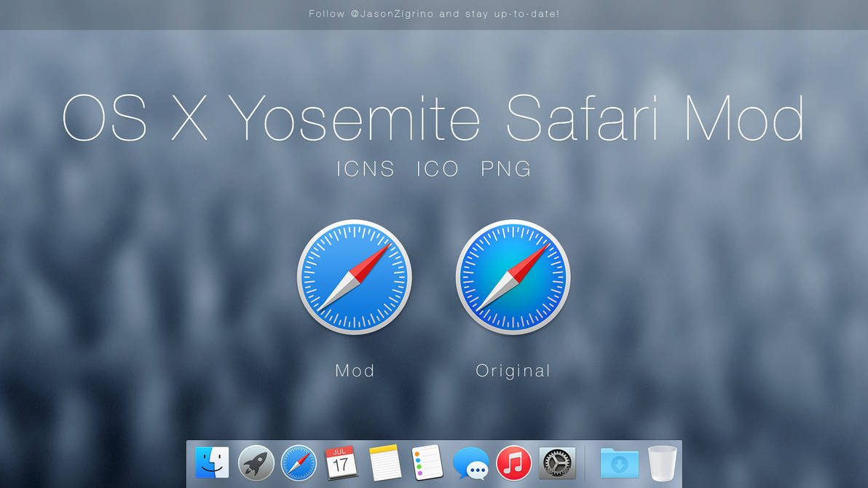
Task: Select the Original Safari icon preview
Action: pos(513,278)
